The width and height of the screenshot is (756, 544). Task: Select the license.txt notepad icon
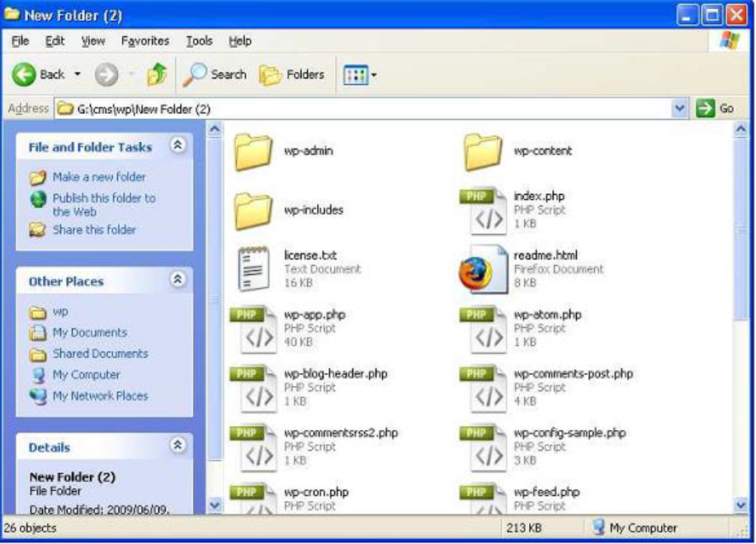(253, 270)
